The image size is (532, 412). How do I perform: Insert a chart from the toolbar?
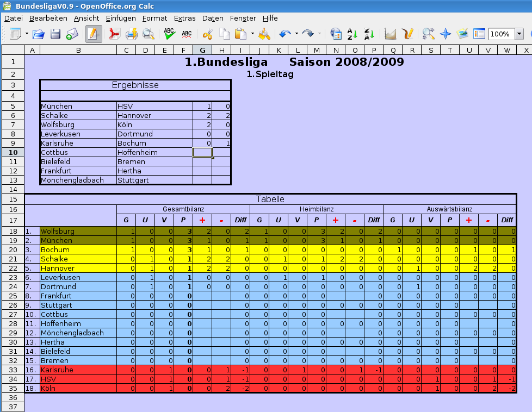coord(390,34)
